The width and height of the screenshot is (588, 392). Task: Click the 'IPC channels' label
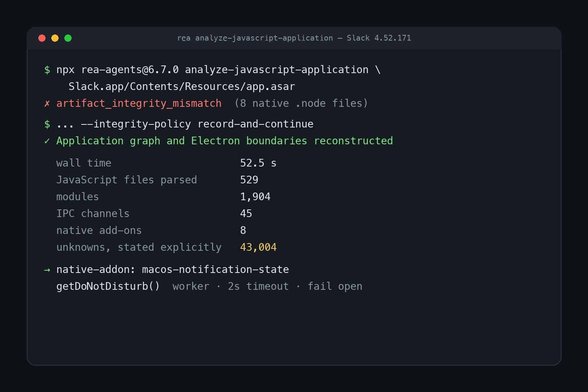click(x=93, y=214)
